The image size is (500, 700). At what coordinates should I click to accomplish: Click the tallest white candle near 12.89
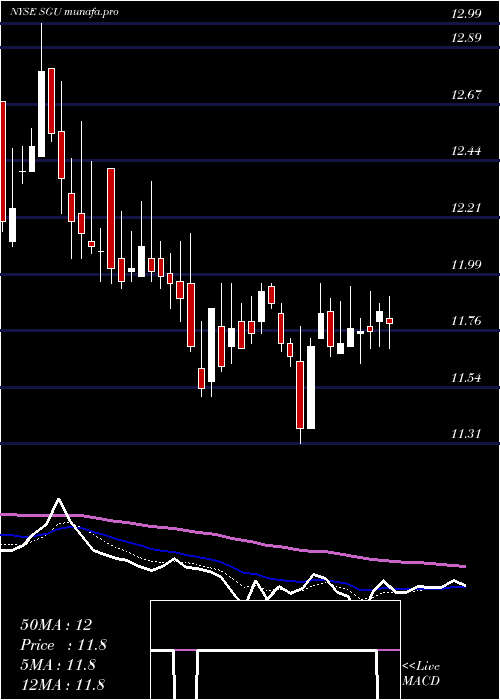[x=42, y=114]
